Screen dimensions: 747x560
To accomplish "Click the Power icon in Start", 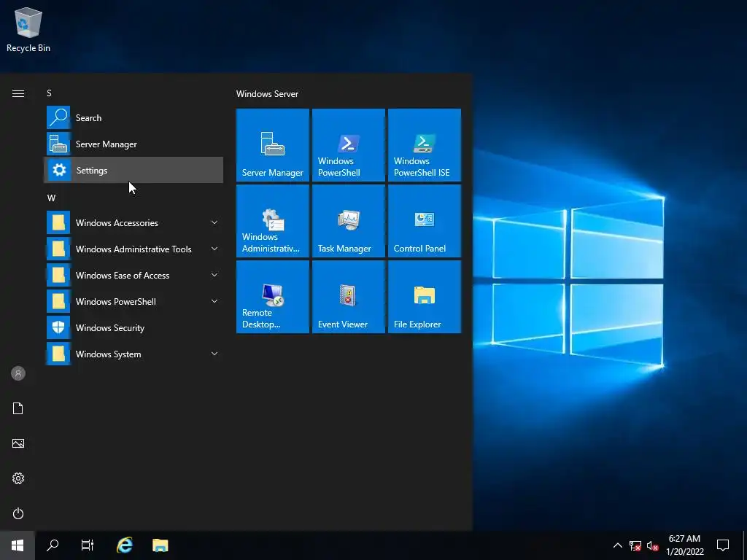I will pyautogui.click(x=18, y=513).
